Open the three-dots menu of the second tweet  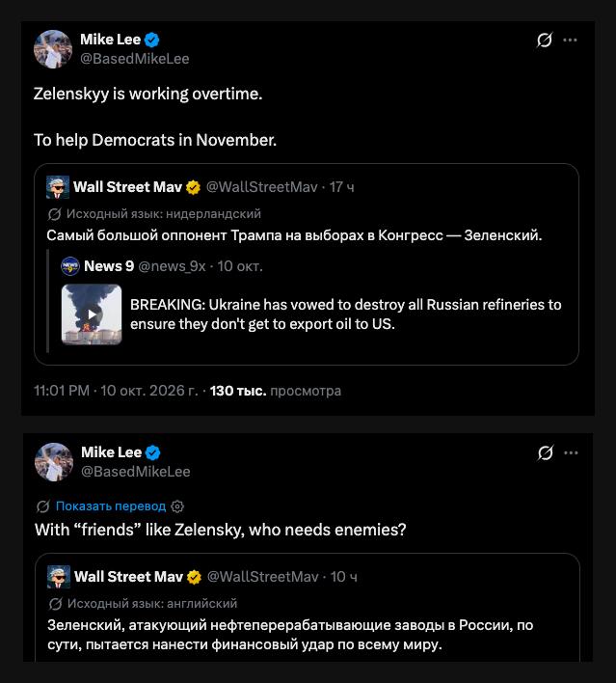tap(571, 453)
